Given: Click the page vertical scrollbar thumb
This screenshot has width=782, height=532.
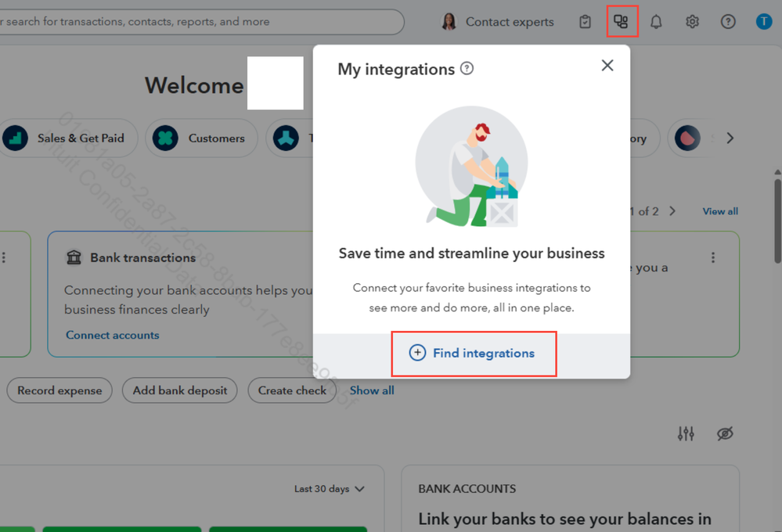Looking at the screenshot, I should (x=777, y=221).
